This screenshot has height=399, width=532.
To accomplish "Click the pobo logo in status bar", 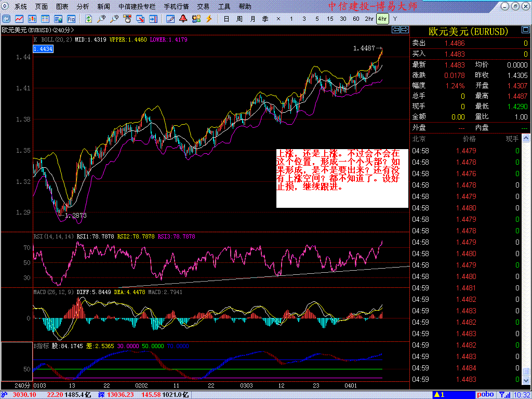I will [x=486, y=395].
